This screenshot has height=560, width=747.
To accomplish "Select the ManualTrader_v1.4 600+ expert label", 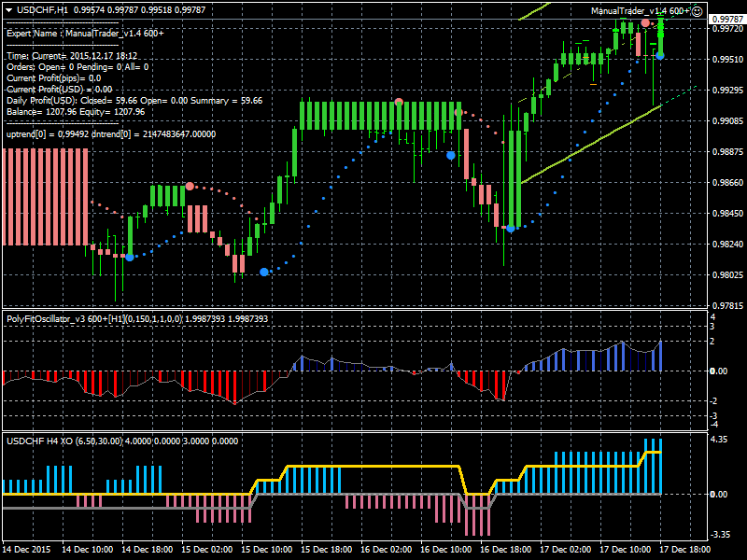I will coord(641,10).
